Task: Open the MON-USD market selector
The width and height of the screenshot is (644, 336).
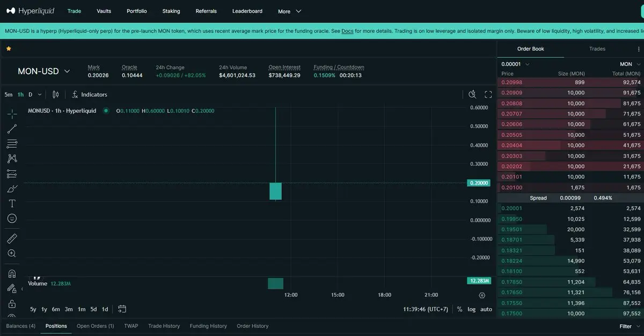Action: (x=44, y=71)
